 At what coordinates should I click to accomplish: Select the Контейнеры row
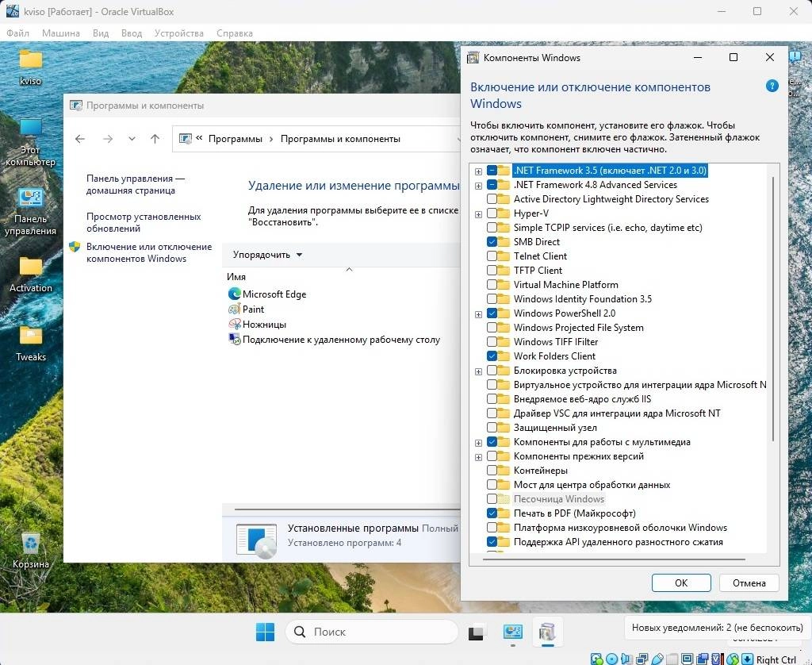540,471
